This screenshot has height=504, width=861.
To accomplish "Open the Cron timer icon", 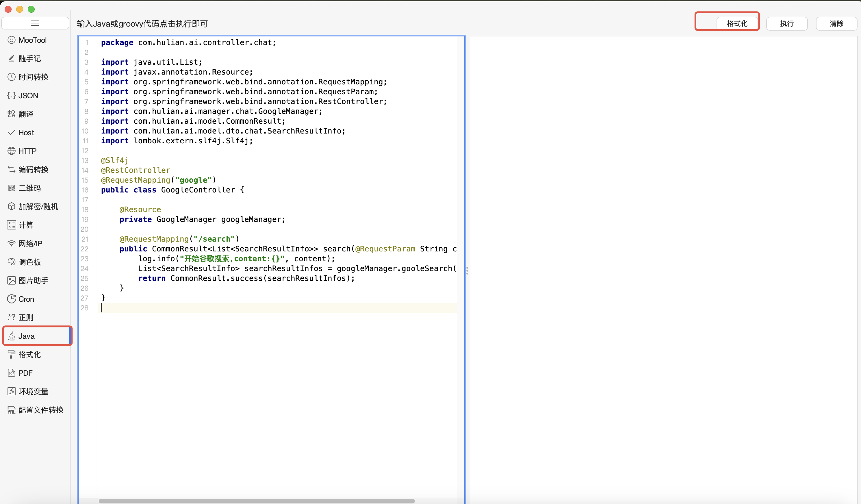I will coord(12,299).
